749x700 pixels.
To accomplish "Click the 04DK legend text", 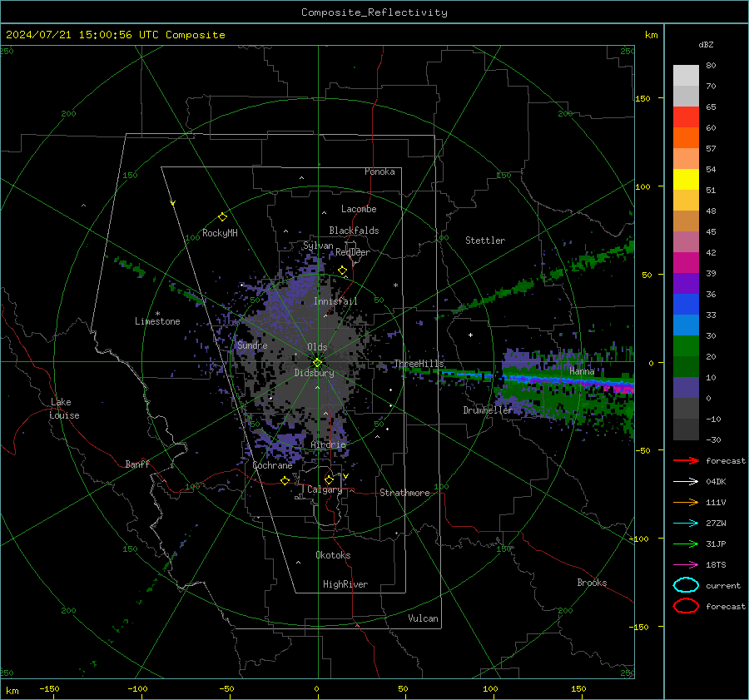I will pyautogui.click(x=716, y=481).
